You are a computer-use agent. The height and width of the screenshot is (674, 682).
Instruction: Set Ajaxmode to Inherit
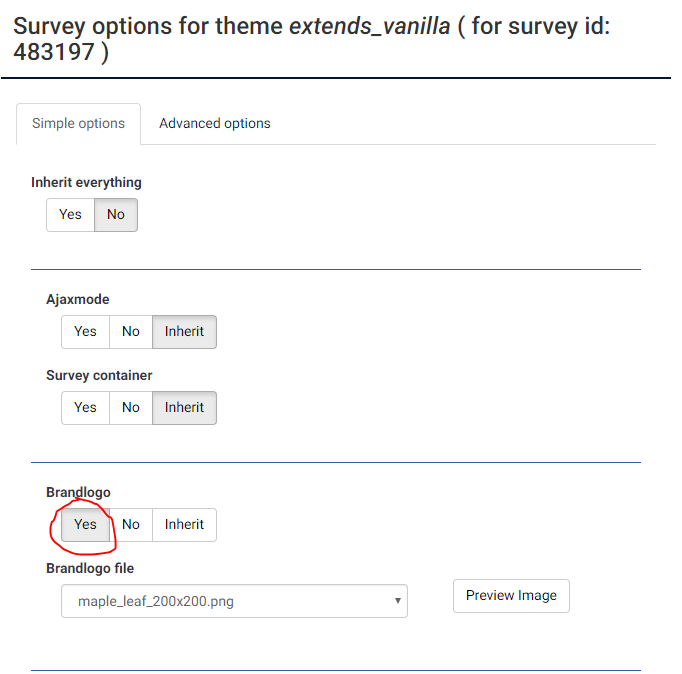click(x=184, y=331)
